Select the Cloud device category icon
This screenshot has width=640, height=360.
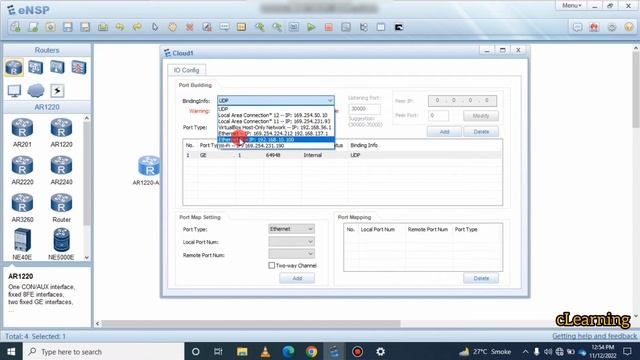pyautogui.click(x=36, y=91)
